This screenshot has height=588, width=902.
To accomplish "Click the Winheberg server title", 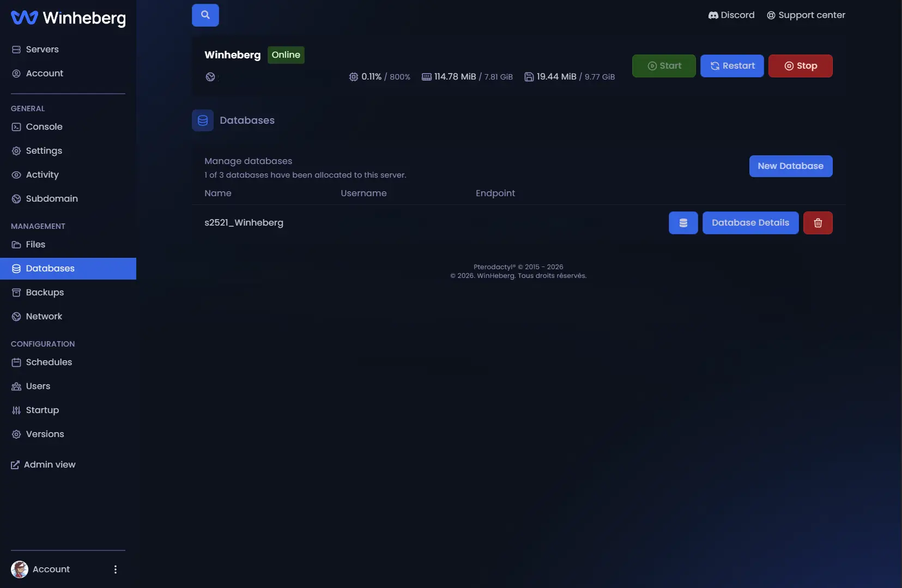I will coord(233,55).
